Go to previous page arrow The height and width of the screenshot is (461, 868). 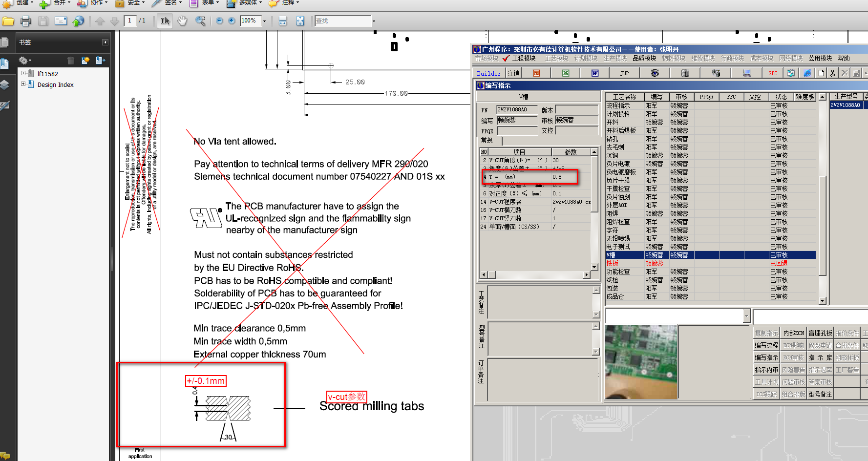tap(100, 21)
